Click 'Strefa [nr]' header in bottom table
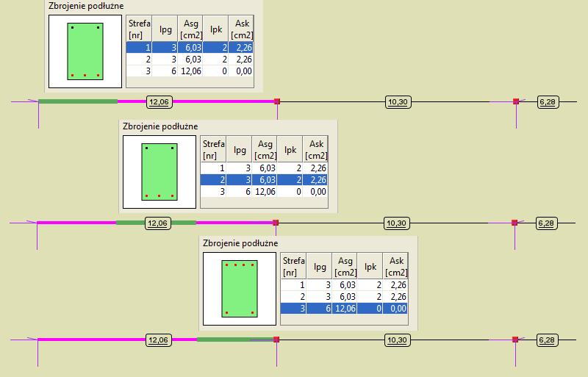The width and height of the screenshot is (588, 377). pyautogui.click(x=293, y=266)
